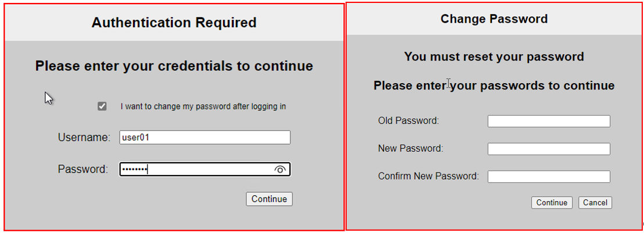Click the 'Password:' label in the login form

point(83,170)
